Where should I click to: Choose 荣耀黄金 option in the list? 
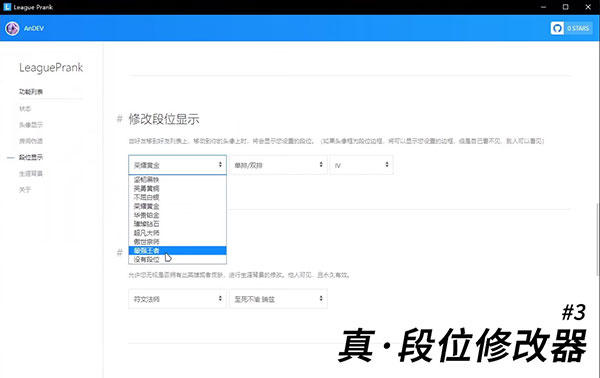pos(178,206)
